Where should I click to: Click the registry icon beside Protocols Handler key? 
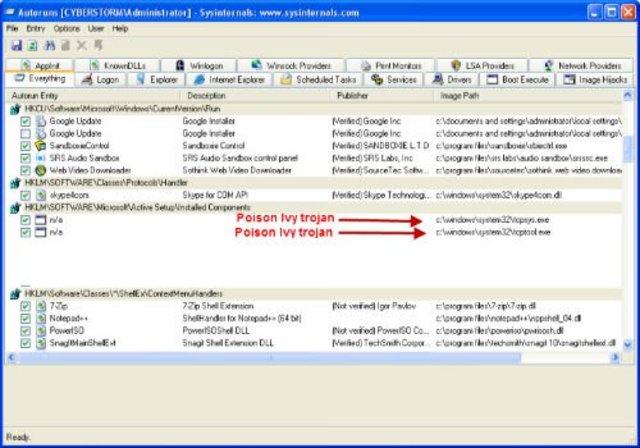[16, 183]
